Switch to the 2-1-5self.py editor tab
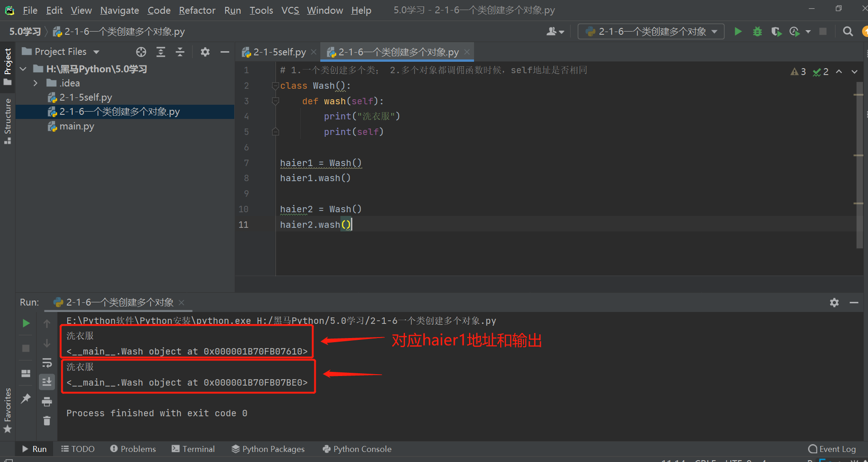868x462 pixels. (280, 52)
